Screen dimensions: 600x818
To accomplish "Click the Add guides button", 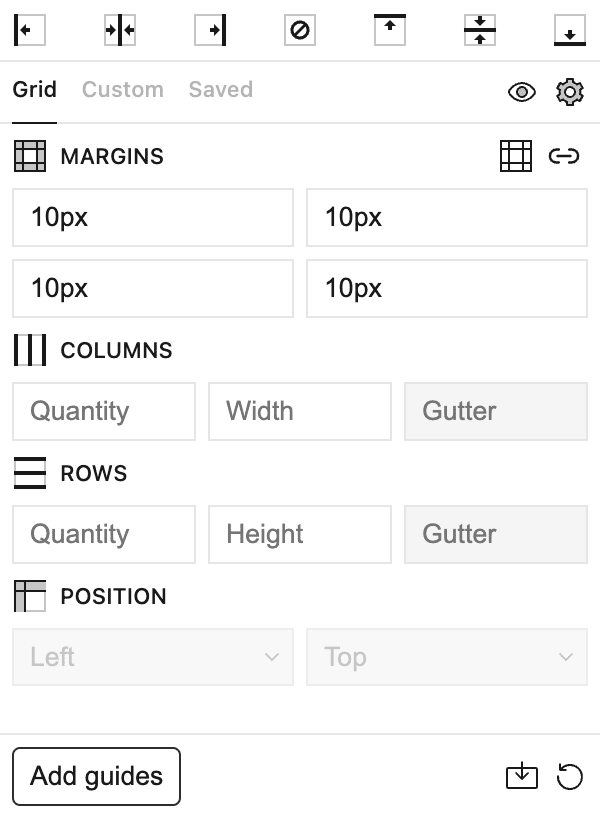I will tap(96, 776).
